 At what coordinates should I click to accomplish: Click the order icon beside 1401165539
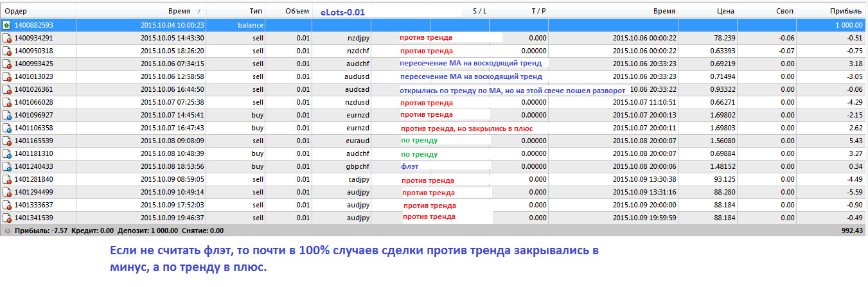(x=6, y=141)
